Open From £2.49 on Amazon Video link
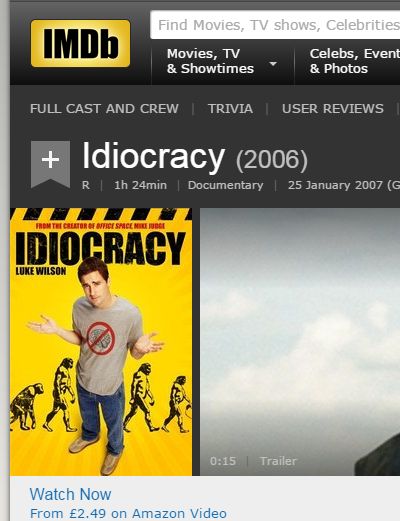The height and width of the screenshot is (521, 400). click(128, 513)
